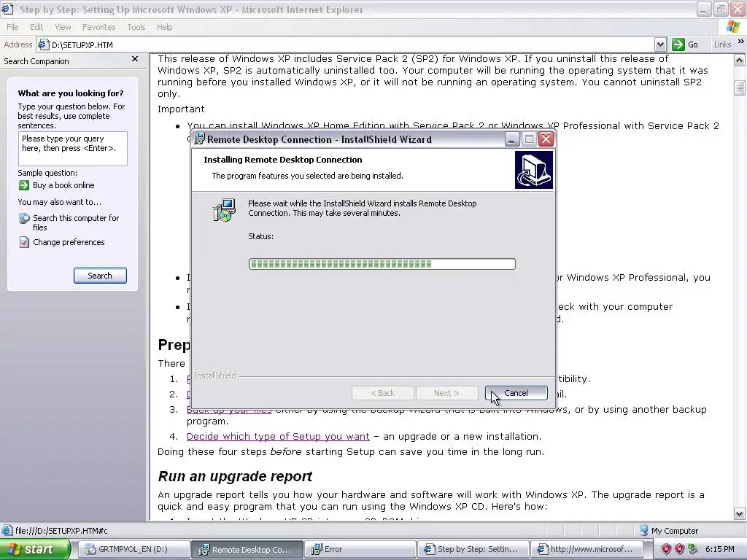Click the Buy a book online link
This screenshot has height=560, width=747.
click(63, 185)
